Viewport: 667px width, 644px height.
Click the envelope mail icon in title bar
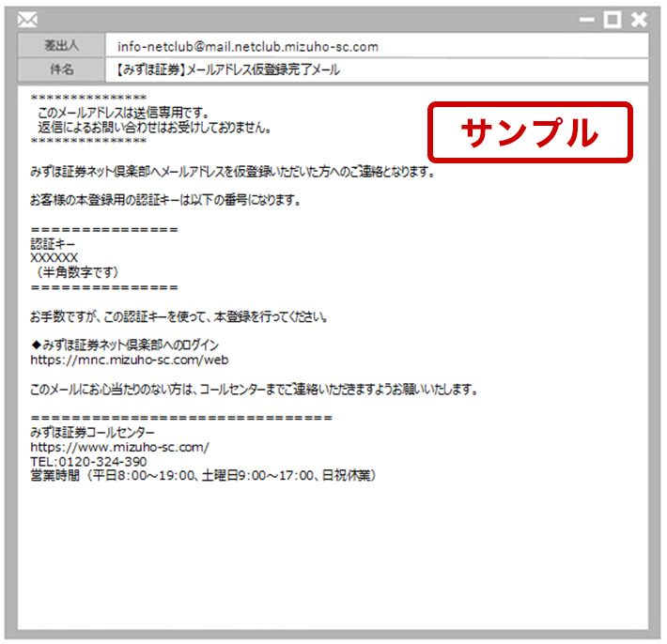coord(27,20)
